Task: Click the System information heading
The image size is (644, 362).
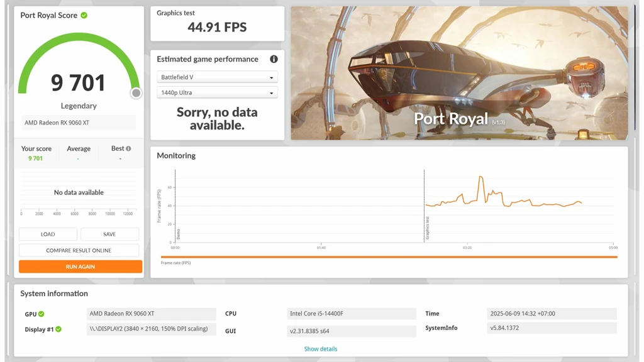Action: pos(54,293)
